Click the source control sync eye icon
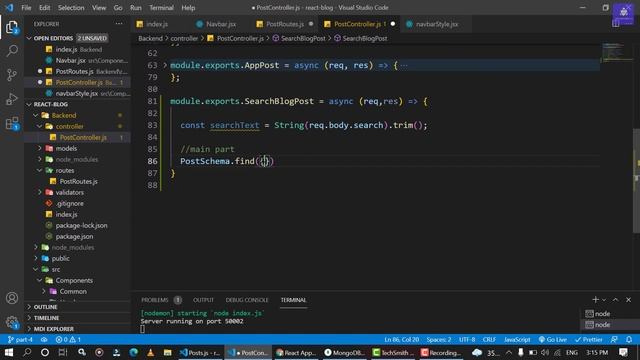Viewport: 640px width, 360px height. point(44,339)
